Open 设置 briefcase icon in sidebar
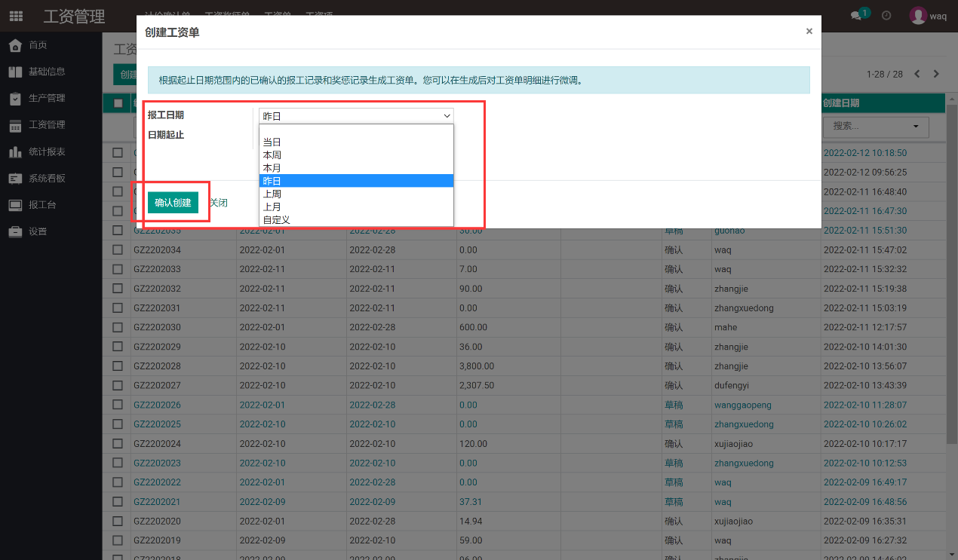Screen dimensions: 958x560 click(15, 232)
